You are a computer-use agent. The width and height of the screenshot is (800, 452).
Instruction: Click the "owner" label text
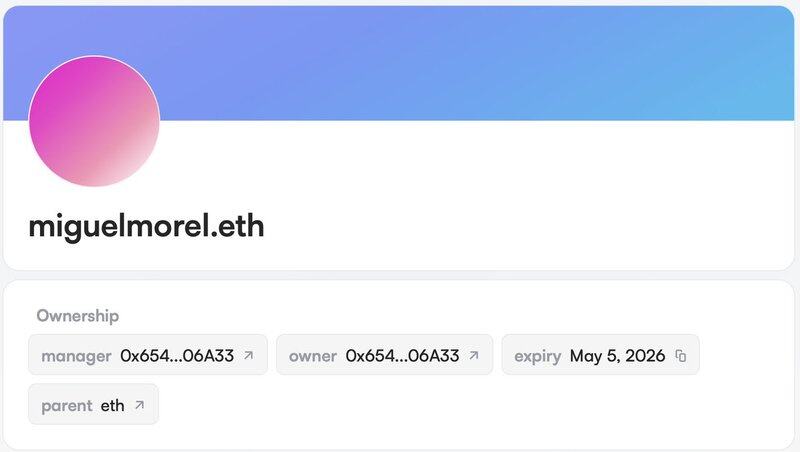[x=312, y=355]
